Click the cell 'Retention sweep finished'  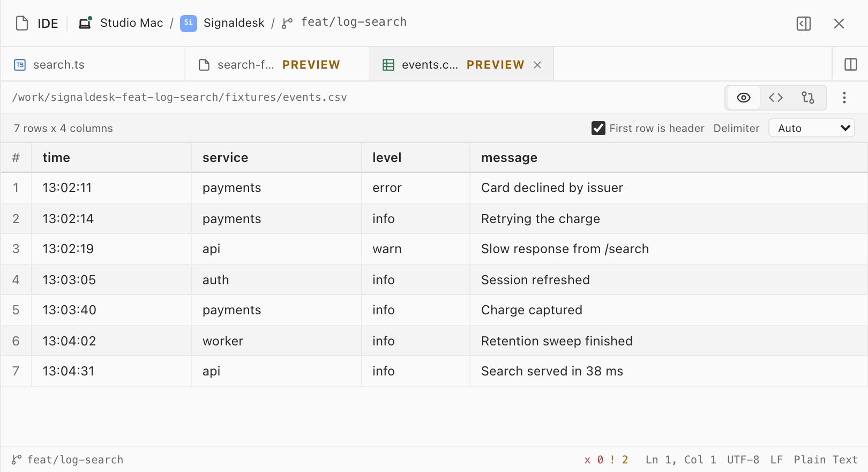coord(669,341)
